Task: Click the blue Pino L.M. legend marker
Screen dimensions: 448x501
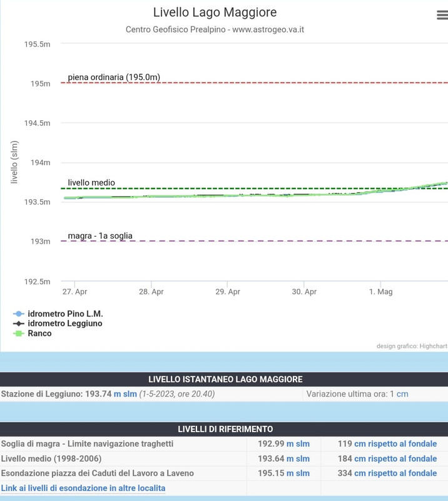Action: 19,314
